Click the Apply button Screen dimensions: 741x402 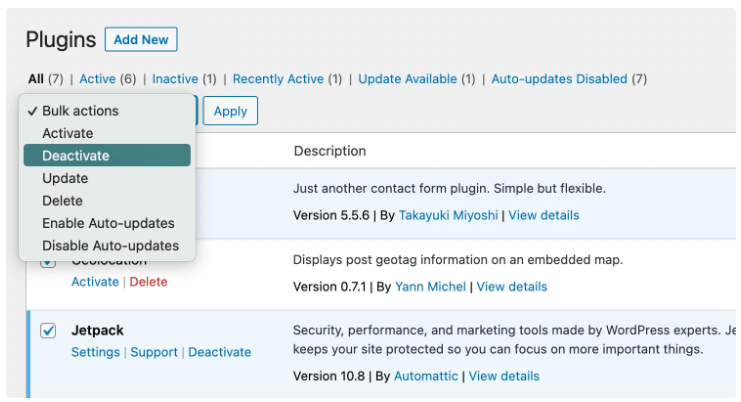pos(230,111)
